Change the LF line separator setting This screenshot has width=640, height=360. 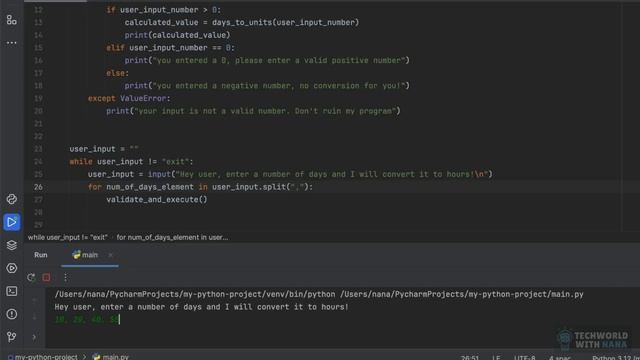tap(496, 358)
